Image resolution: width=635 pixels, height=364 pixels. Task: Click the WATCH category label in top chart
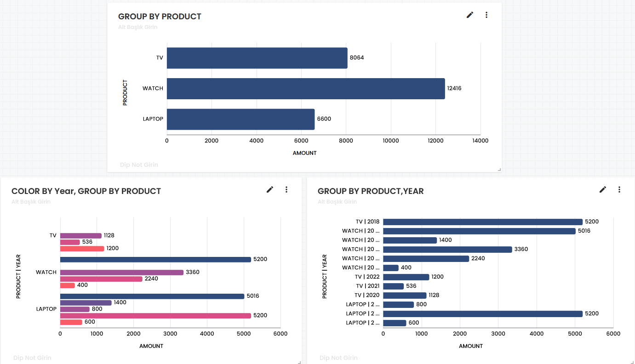pos(153,88)
